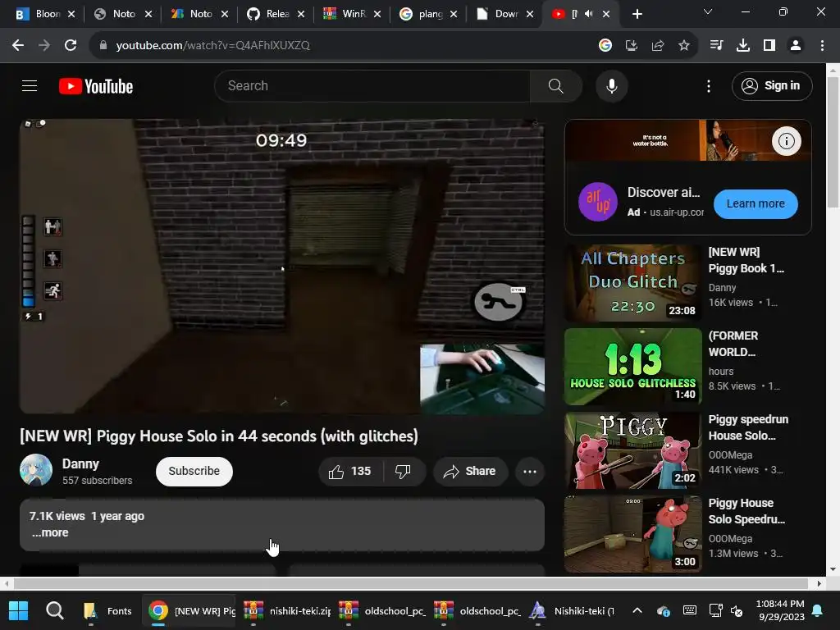Image resolution: width=840 pixels, height=630 pixels.
Task: Show hidden tray icons chevron
Action: (x=637, y=610)
